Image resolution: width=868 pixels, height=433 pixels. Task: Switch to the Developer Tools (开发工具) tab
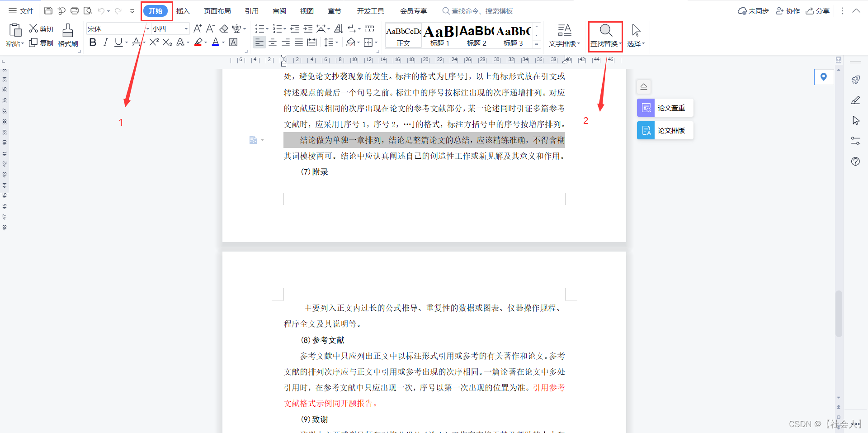[x=371, y=11]
